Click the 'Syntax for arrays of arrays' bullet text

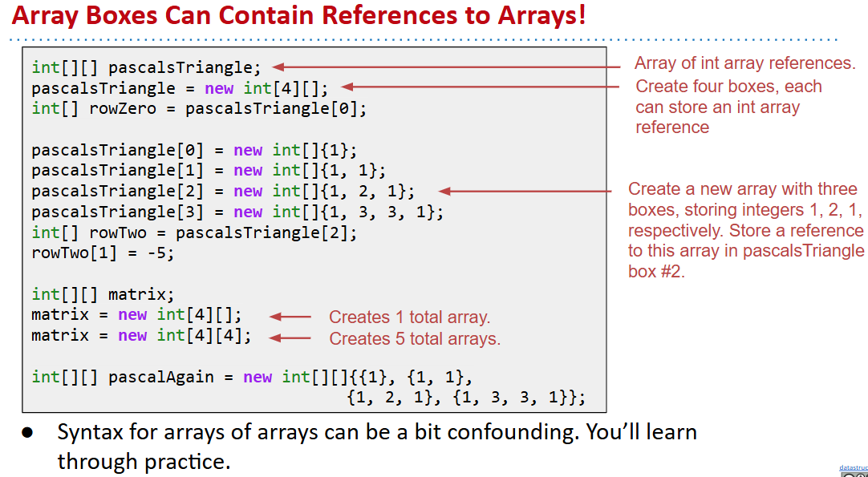pos(376,433)
